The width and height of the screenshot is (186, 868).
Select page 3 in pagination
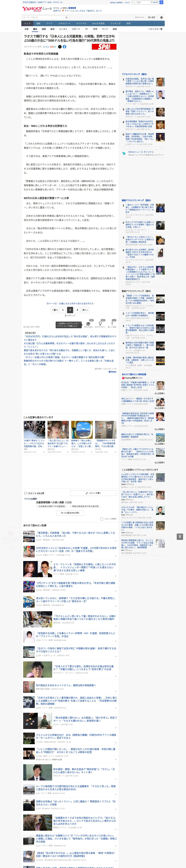coord(77,310)
